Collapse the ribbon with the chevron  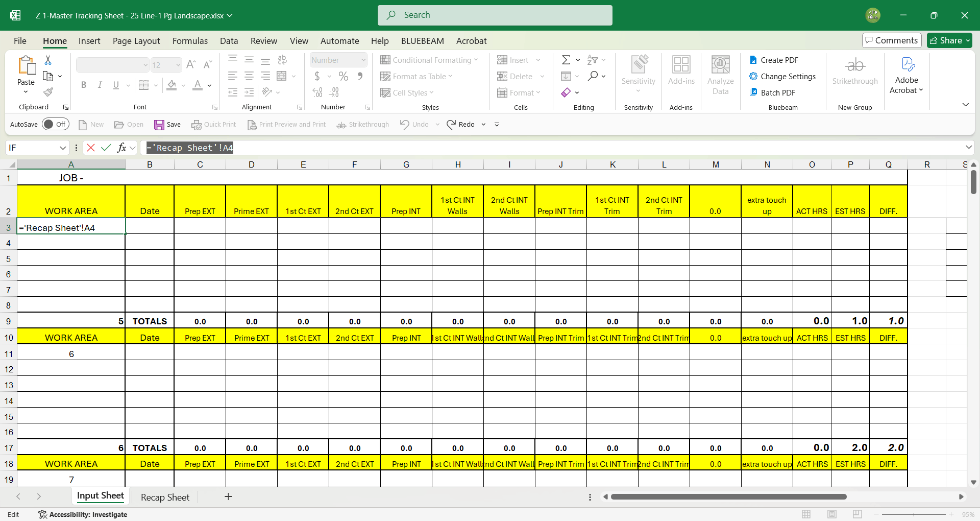tap(965, 105)
